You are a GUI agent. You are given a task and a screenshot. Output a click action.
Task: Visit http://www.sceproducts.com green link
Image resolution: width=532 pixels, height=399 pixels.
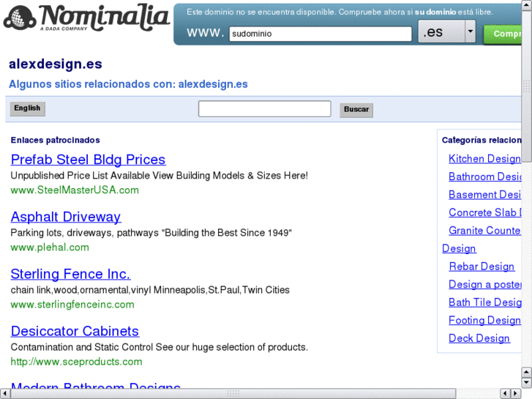point(76,362)
